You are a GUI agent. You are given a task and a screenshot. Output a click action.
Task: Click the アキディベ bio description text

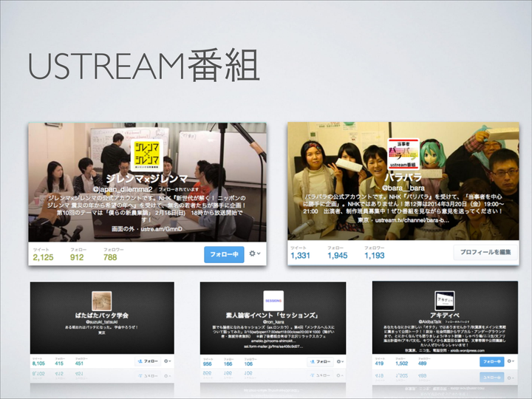(445, 335)
